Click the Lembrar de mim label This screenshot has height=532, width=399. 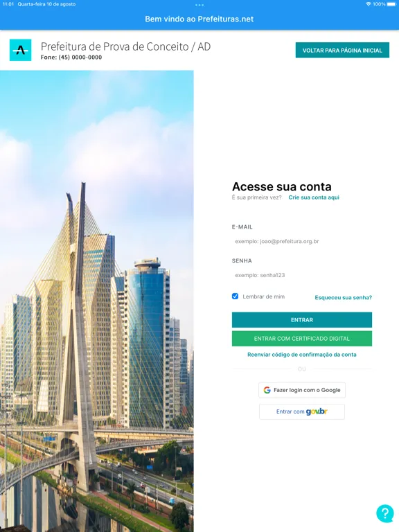click(264, 296)
